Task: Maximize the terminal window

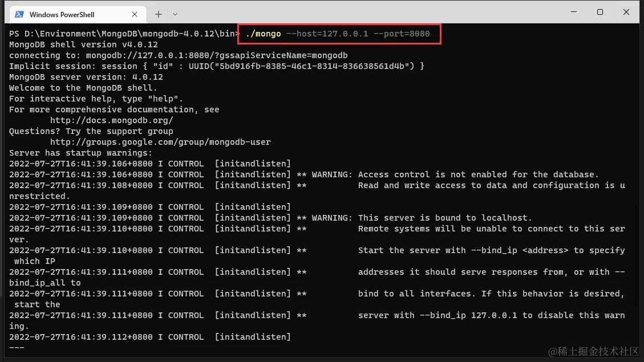Action: pos(600,12)
